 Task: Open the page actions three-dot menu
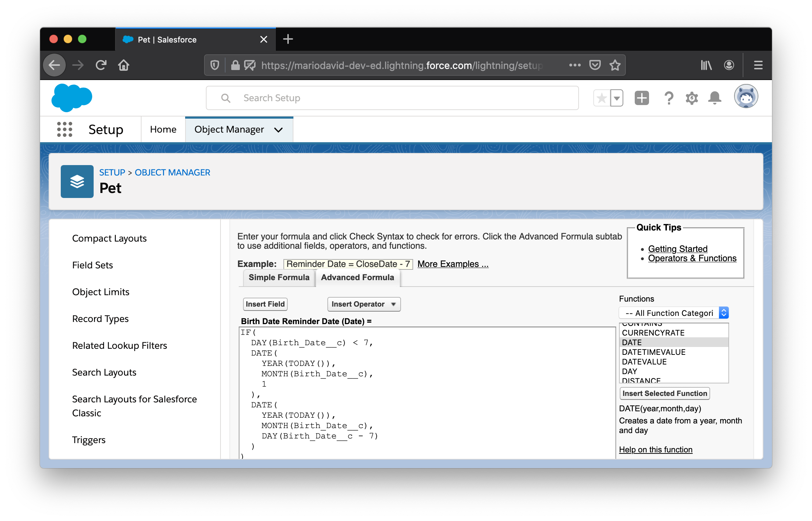(x=575, y=65)
